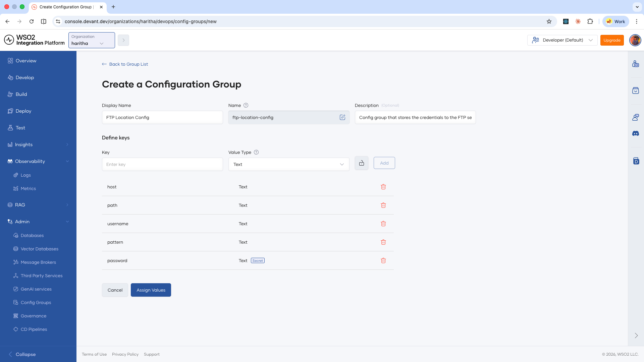Show help for Value Type
The width and height of the screenshot is (644, 362).
[256, 152]
